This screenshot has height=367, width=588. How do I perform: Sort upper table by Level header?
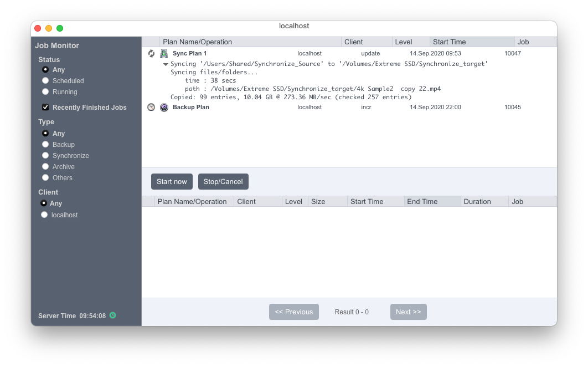coord(411,42)
